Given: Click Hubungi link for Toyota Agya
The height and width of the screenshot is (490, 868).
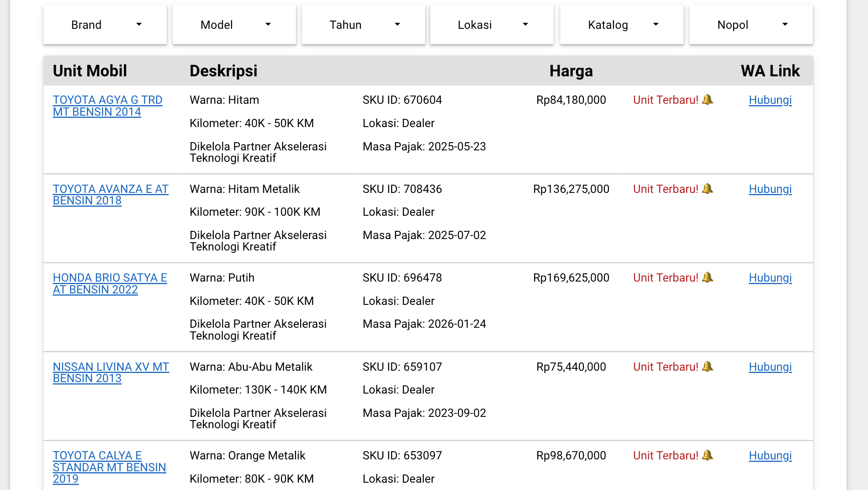Looking at the screenshot, I should 770,100.
